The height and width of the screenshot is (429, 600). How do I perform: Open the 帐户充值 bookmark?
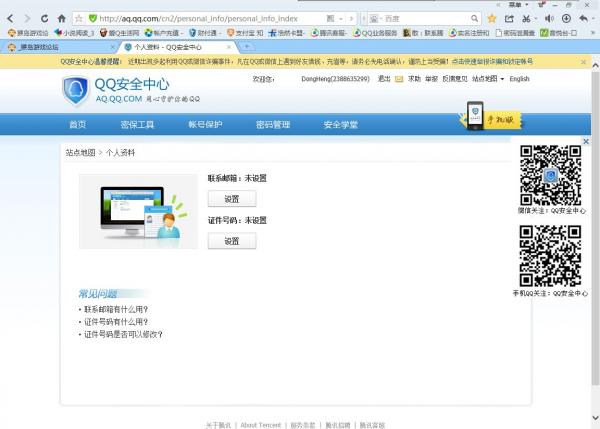(164, 33)
